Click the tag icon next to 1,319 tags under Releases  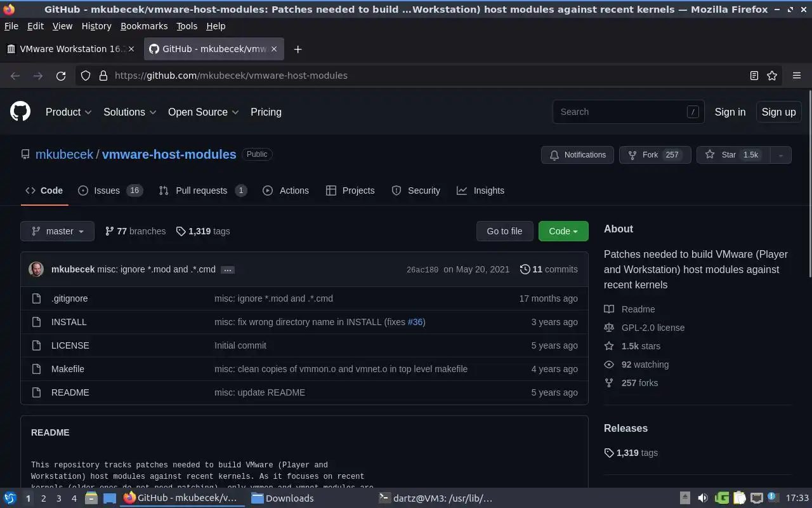click(609, 453)
